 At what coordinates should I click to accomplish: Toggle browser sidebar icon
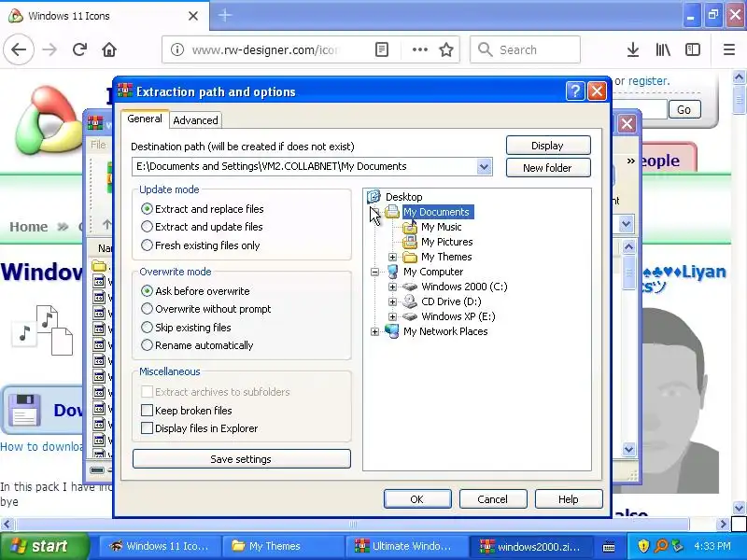click(x=692, y=49)
